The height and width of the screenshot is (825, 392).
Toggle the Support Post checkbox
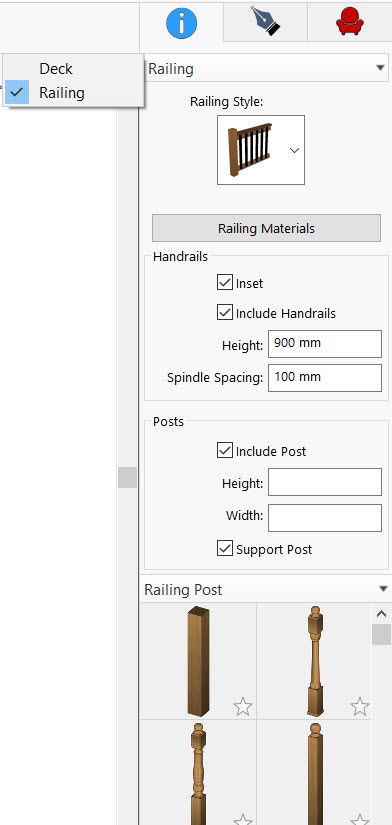(225, 549)
